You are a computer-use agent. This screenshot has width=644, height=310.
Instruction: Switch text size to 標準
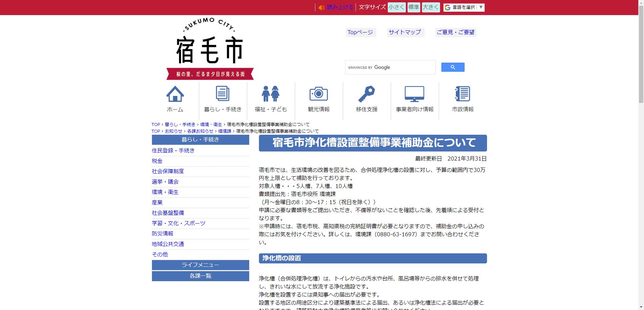(414, 7)
